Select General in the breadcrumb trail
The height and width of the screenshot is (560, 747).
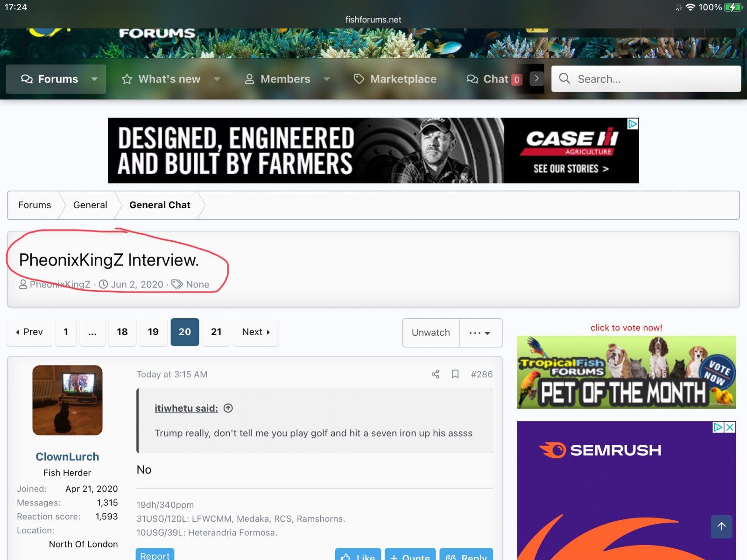pyautogui.click(x=90, y=205)
